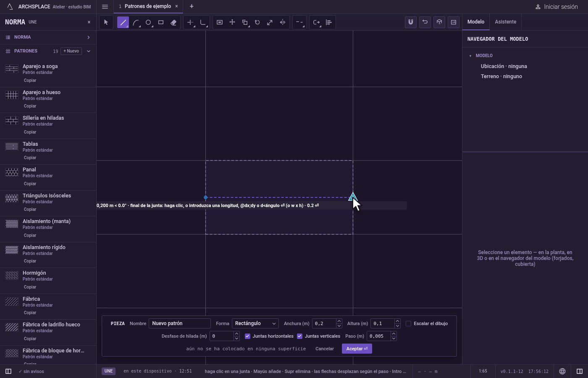The height and width of the screenshot is (378, 588).
Task: Choose the rectangle drawing tool
Action: [161, 22]
